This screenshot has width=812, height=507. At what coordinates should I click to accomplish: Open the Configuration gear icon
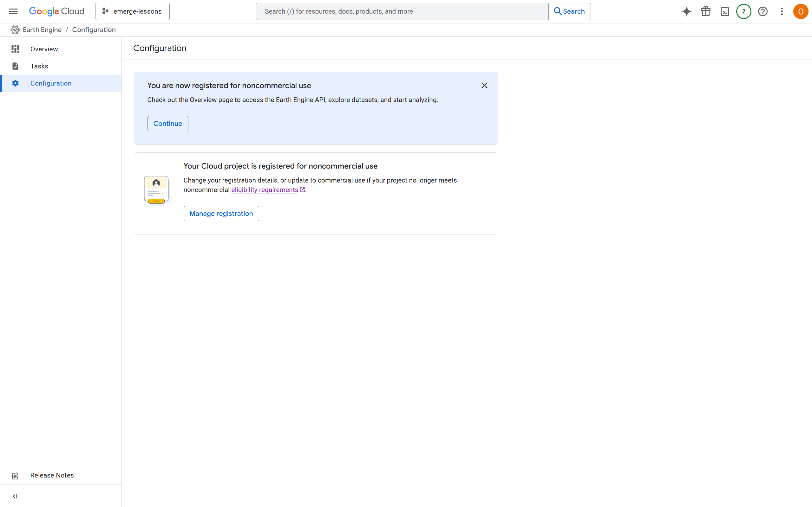[x=15, y=83]
